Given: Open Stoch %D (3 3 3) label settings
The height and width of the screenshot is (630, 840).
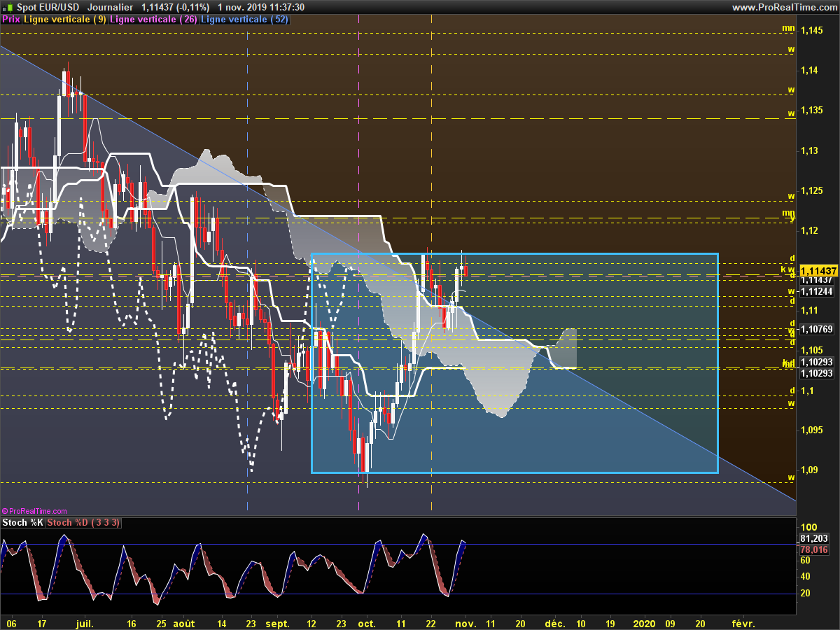Looking at the screenshot, I should pos(84,523).
